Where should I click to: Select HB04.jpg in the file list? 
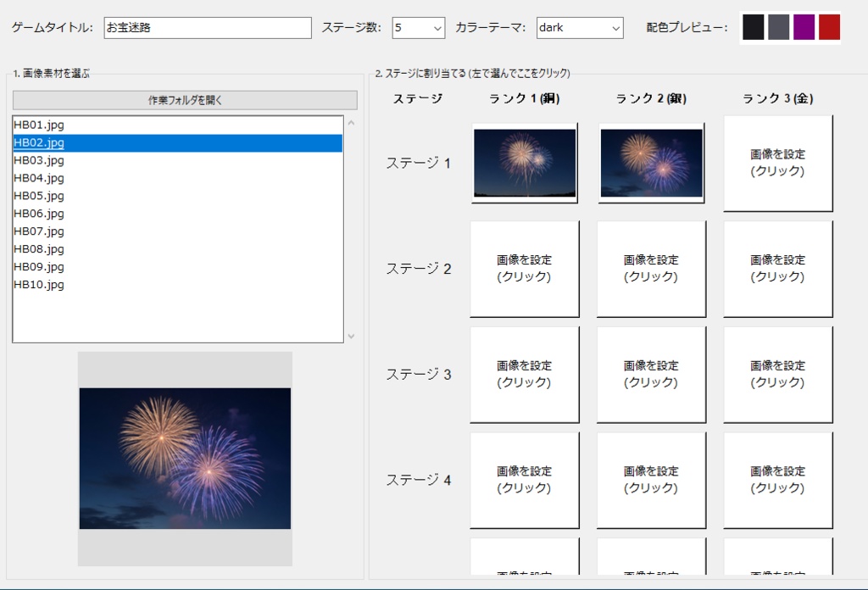pos(178,178)
